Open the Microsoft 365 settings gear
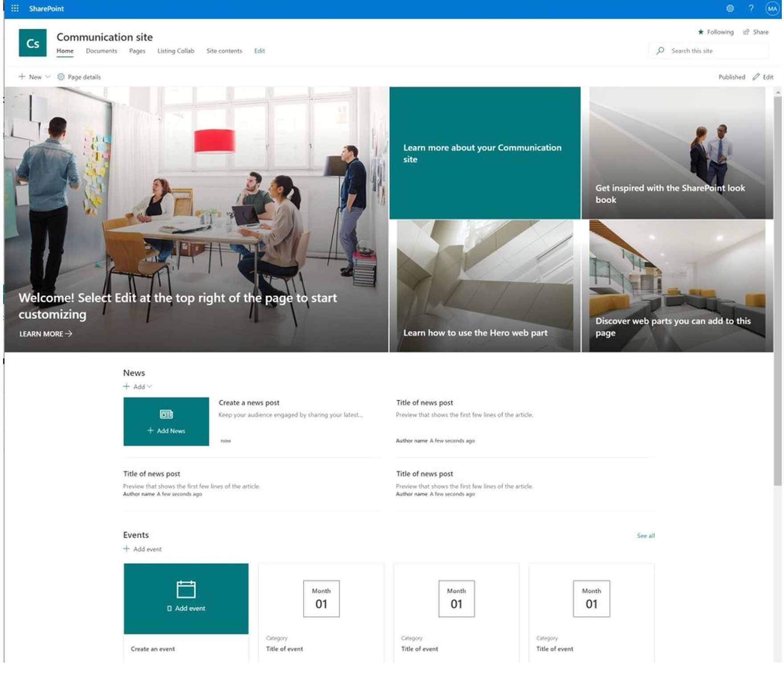The height and width of the screenshot is (674, 784). 731,8
